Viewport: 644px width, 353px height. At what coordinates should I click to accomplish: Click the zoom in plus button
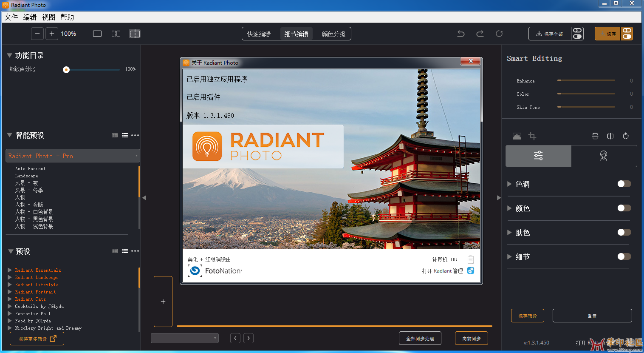click(51, 34)
